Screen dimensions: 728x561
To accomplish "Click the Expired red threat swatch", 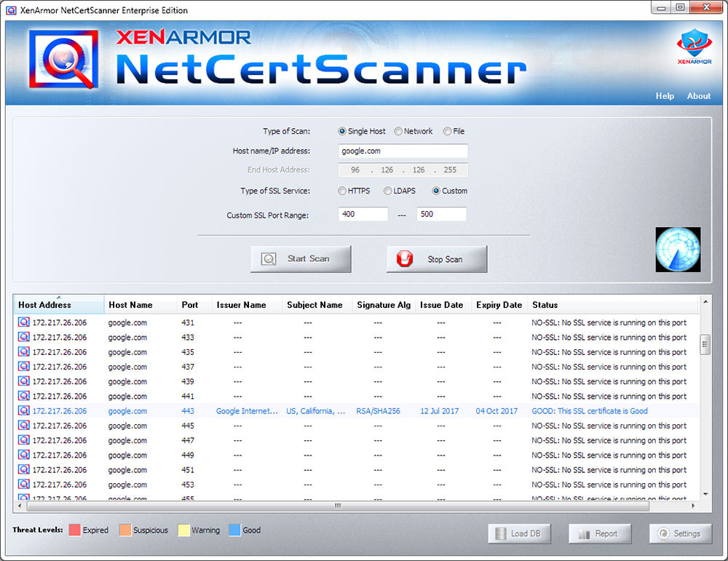I will pyautogui.click(x=74, y=530).
